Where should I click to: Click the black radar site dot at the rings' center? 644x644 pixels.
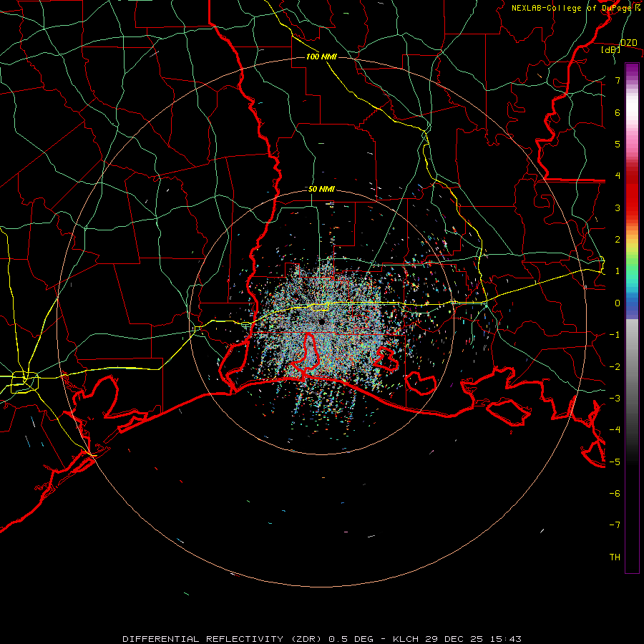[321, 321]
